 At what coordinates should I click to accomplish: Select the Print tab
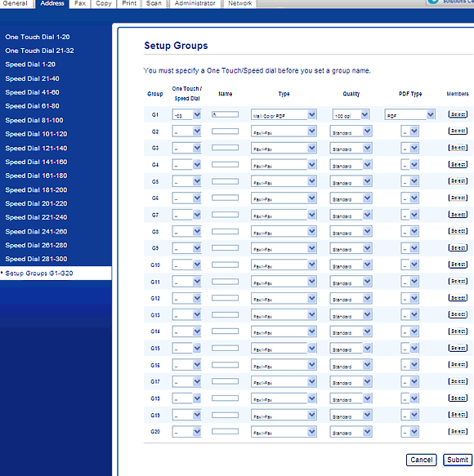tap(129, 3)
